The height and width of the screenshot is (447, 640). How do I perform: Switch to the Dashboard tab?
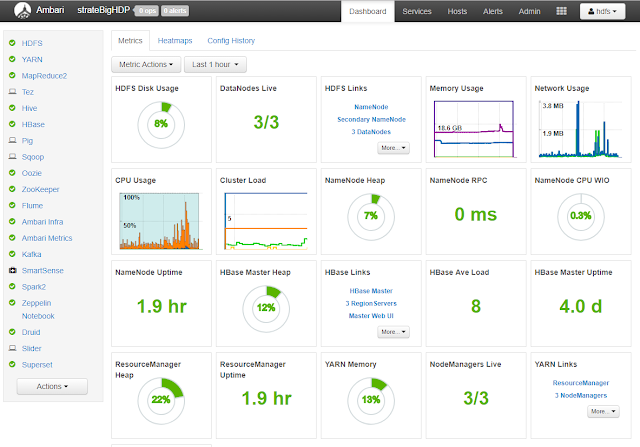pyautogui.click(x=368, y=11)
